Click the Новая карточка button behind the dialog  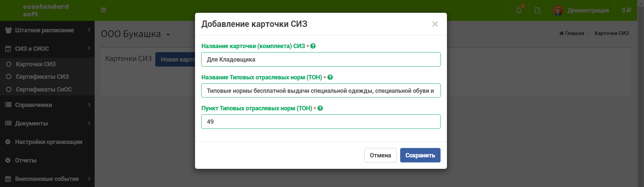[x=175, y=60]
